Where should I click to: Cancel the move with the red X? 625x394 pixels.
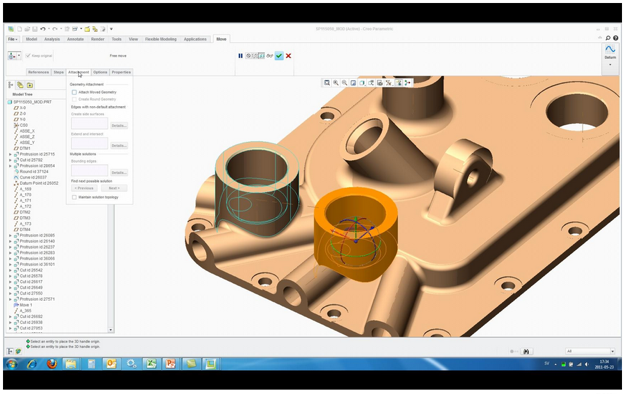tap(288, 56)
